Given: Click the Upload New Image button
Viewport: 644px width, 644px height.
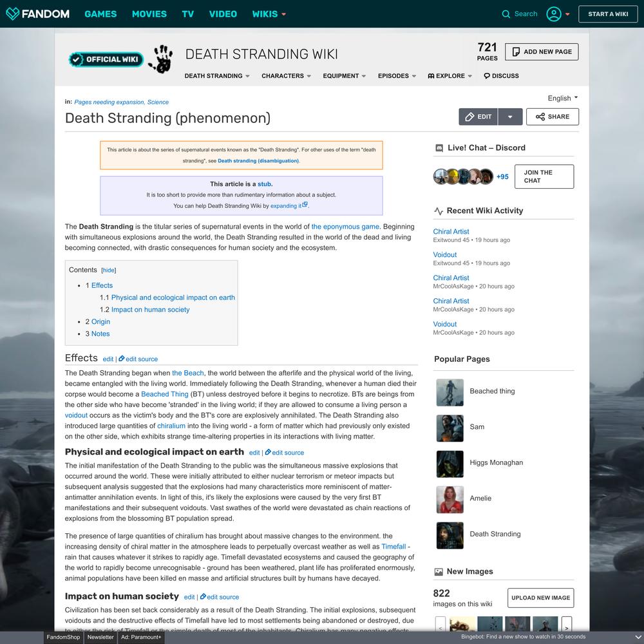Looking at the screenshot, I should [540, 598].
